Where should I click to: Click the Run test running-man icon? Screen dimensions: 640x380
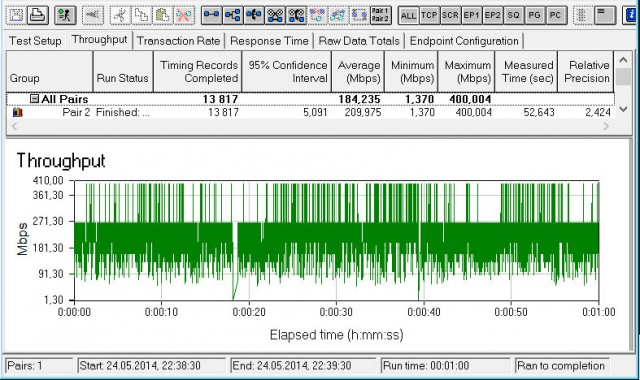(65, 16)
